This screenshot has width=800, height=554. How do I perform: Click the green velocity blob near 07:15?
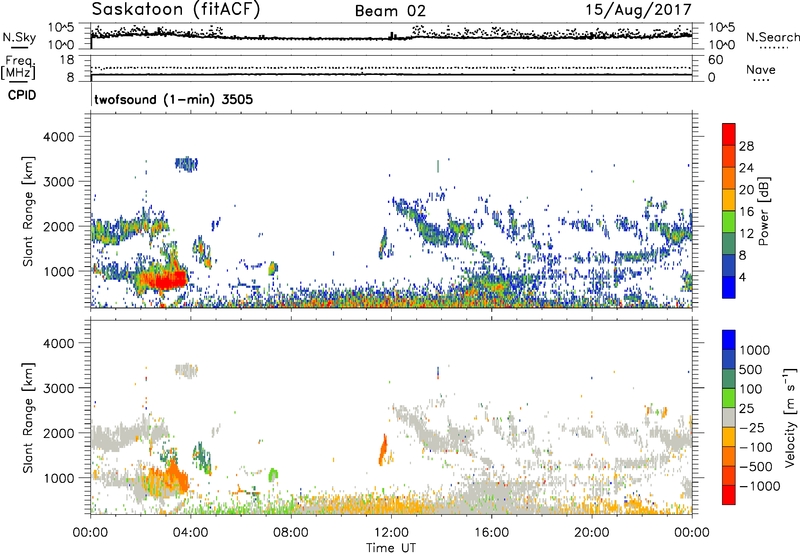pyautogui.click(x=273, y=474)
